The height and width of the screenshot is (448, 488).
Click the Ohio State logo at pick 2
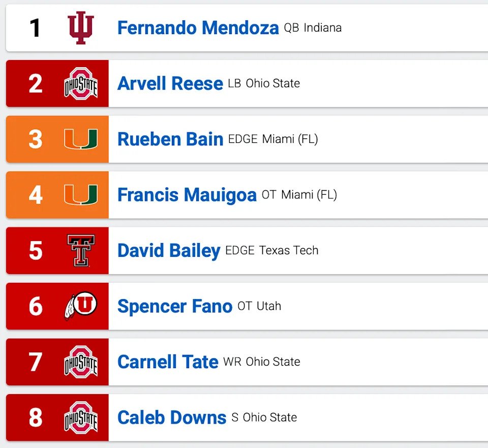[81, 83]
